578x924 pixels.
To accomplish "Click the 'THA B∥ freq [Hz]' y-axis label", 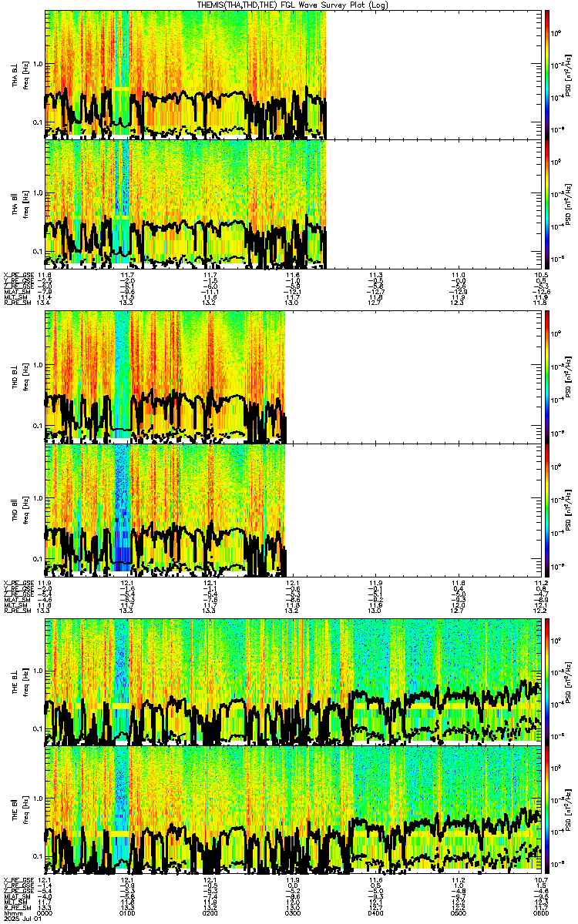I will [x=19, y=203].
